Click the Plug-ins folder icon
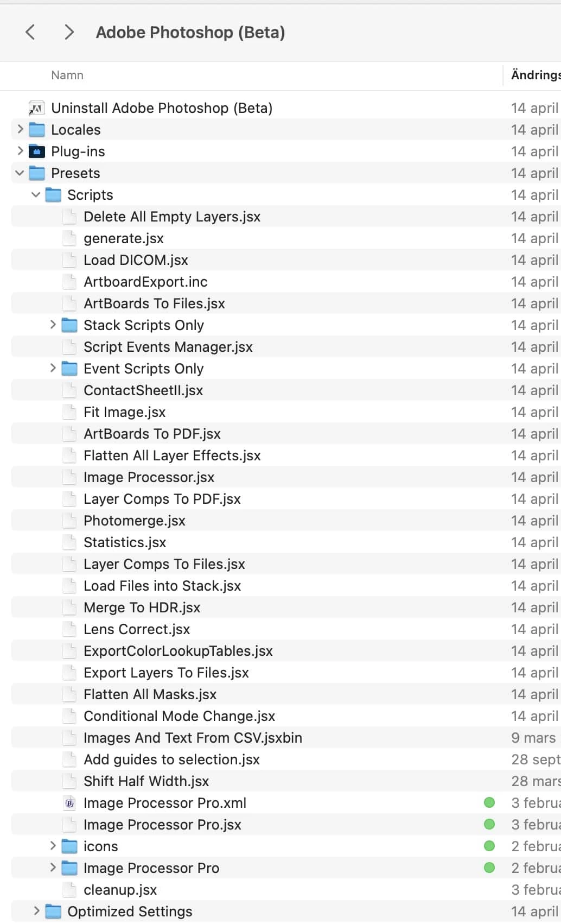Image resolution: width=561 pixels, height=924 pixels. pos(37,151)
